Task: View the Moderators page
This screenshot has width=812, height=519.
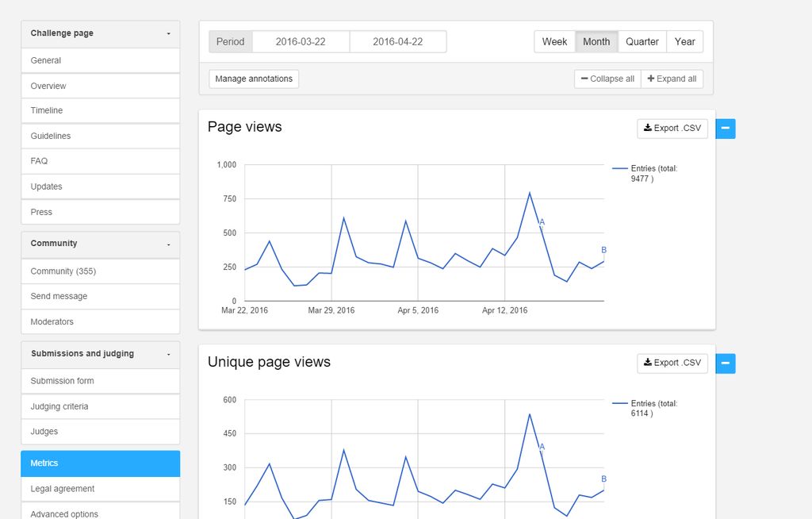Action: [101, 322]
